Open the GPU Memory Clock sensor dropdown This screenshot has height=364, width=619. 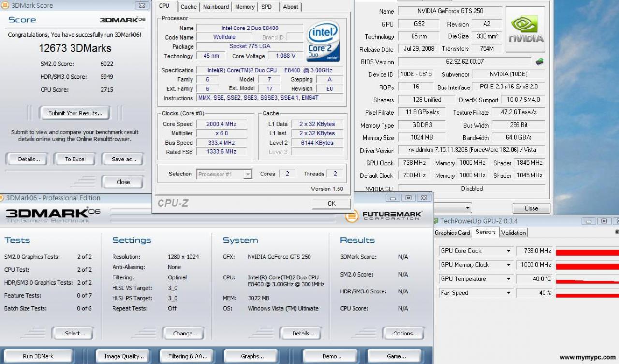click(508, 265)
